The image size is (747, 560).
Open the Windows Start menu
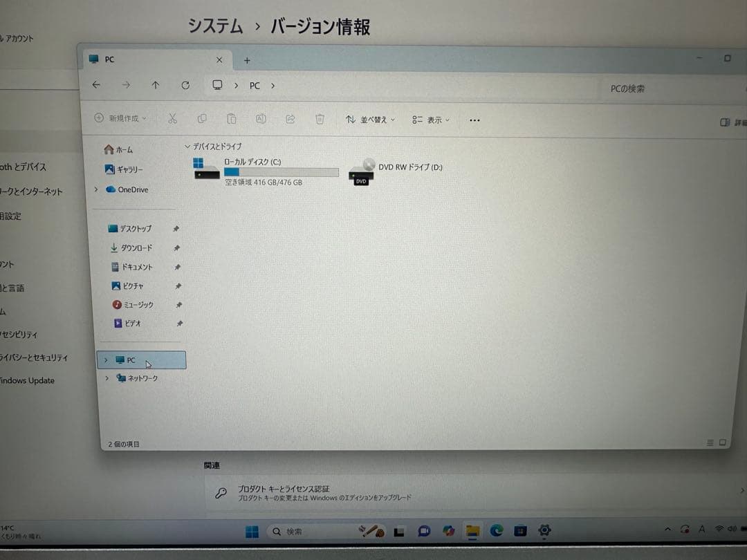pyautogui.click(x=252, y=532)
